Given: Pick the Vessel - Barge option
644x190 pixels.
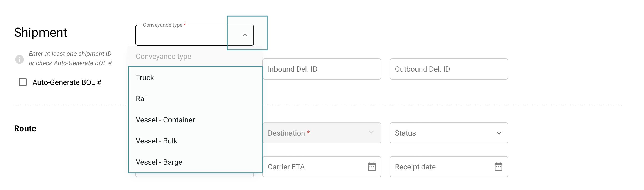Looking at the screenshot, I should [x=159, y=162].
